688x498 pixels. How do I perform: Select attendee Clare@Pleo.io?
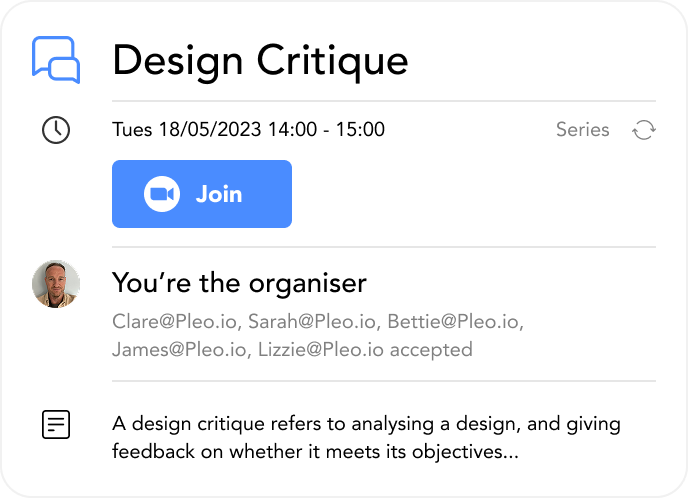(x=175, y=322)
